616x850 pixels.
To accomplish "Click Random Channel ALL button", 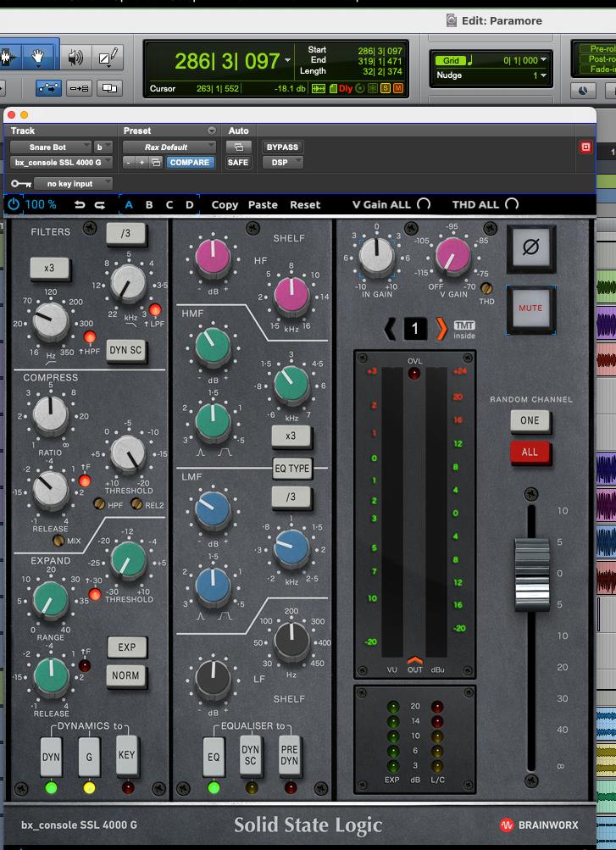I will 530,452.
